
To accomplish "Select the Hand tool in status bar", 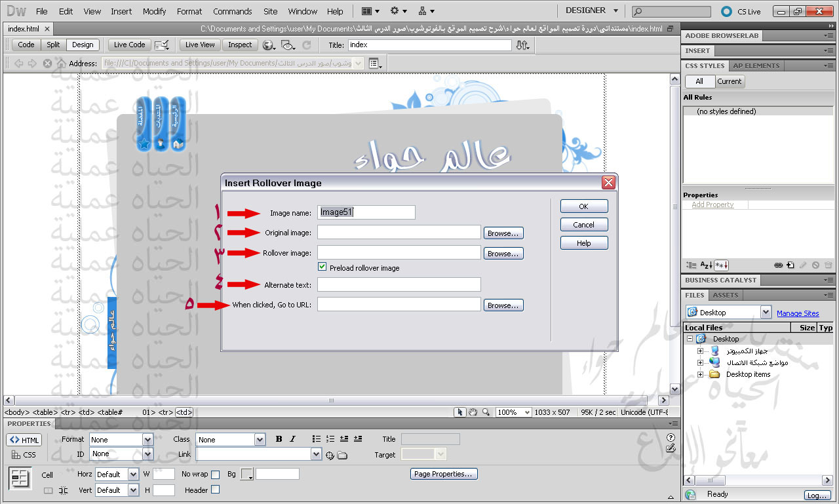I will 473,412.
